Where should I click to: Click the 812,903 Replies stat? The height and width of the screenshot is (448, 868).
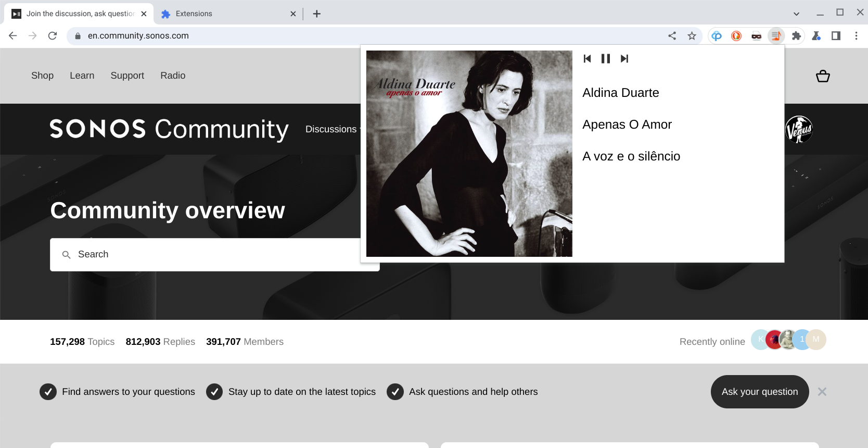[x=160, y=342]
